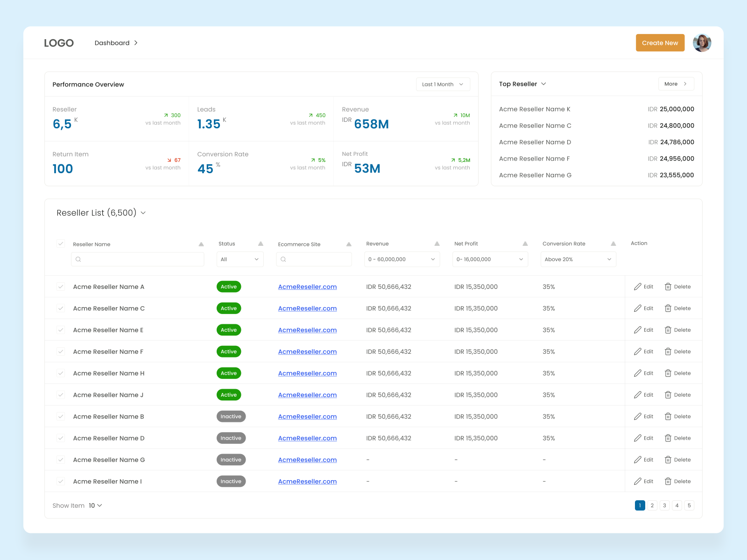Viewport: 747px width, 560px height.
Task: Open the Dashboard breadcrumb menu item
Action: 112,42
